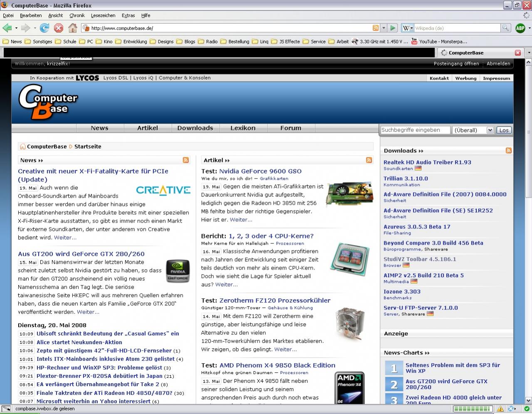Viewport: 532px width, 414px height.
Task: Open the Bearbeiten menu
Action: tap(31, 15)
